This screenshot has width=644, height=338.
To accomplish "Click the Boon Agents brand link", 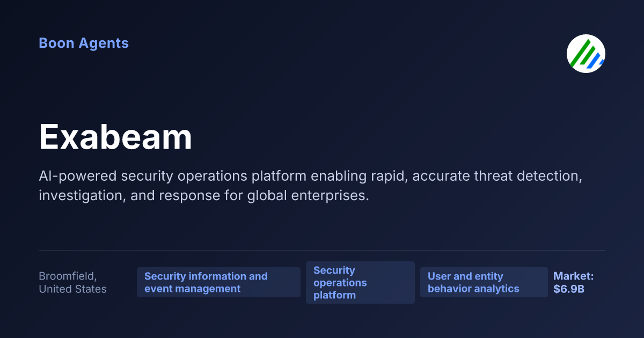I will click(x=84, y=43).
